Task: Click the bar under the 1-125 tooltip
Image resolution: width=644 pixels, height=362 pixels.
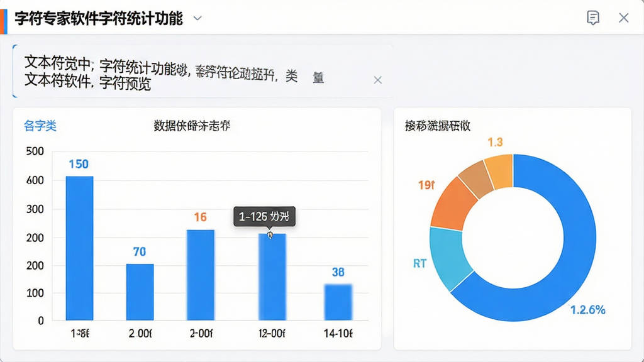Action: (x=272, y=277)
